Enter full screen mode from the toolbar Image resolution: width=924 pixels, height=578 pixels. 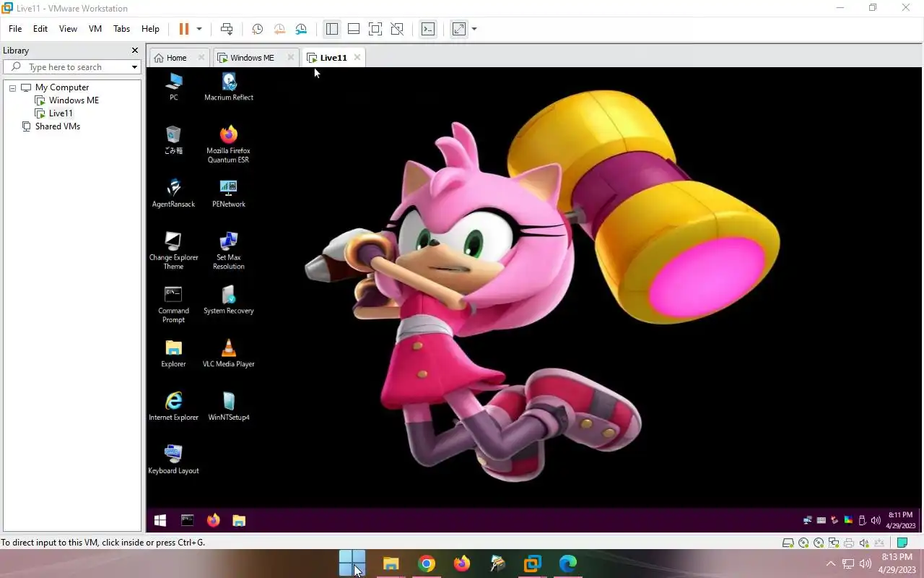tap(375, 29)
